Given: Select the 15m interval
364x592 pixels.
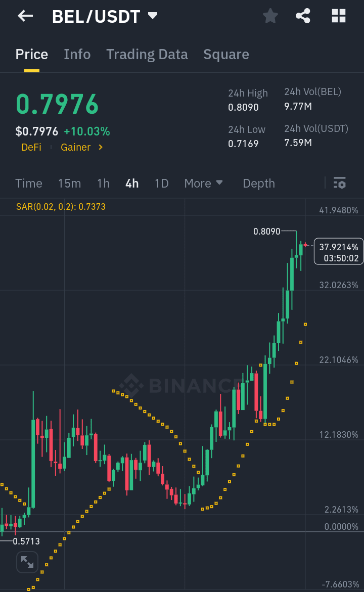Looking at the screenshot, I should pos(69,184).
